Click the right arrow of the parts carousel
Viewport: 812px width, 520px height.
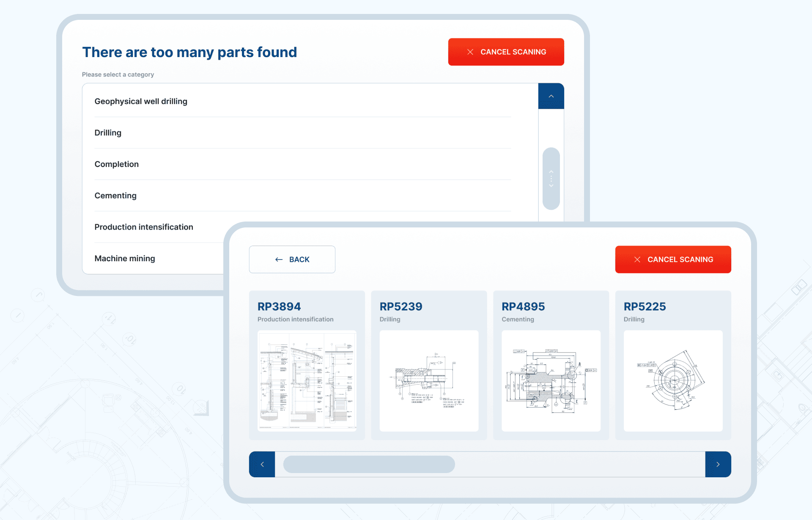(718, 464)
